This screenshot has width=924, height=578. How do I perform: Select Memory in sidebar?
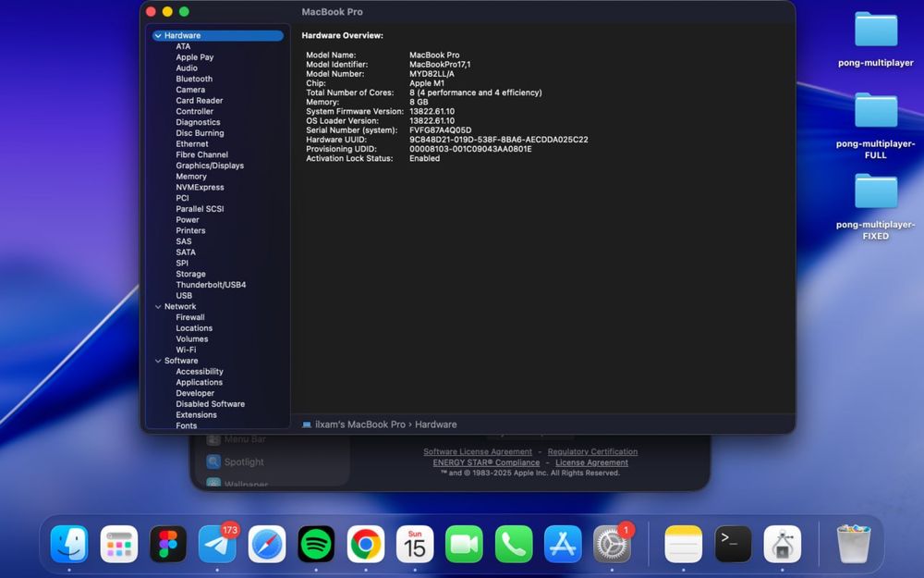coord(191,177)
